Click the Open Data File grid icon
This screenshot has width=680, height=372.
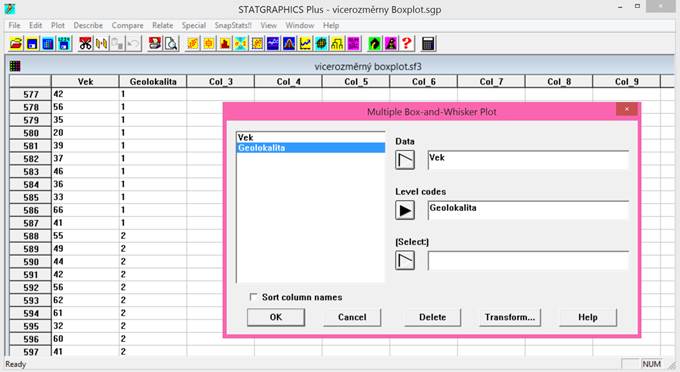point(48,44)
